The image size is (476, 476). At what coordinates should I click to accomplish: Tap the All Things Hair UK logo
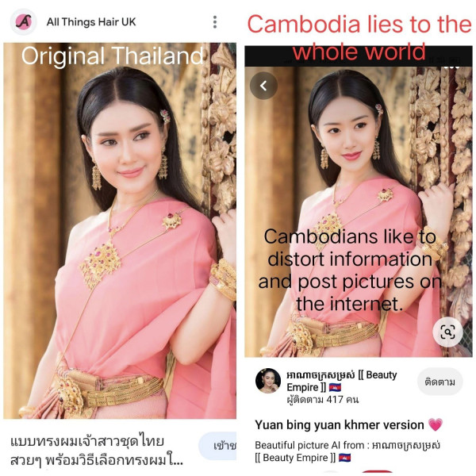click(x=24, y=22)
